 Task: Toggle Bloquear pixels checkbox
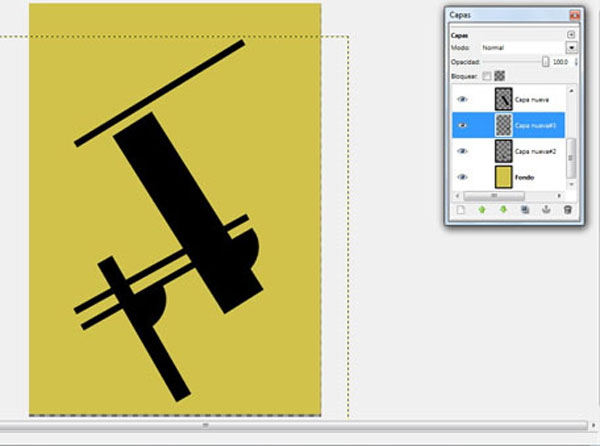pos(486,76)
